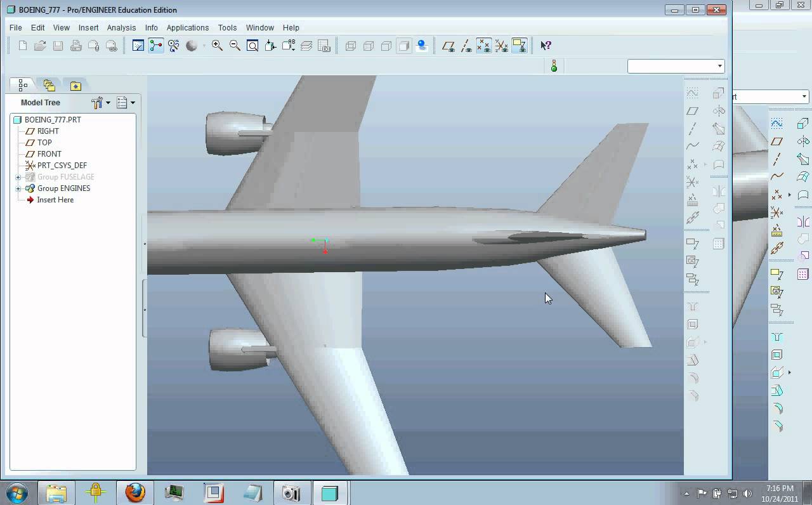Click the Insert Here locator in Model Tree
The image size is (812, 505).
(55, 199)
